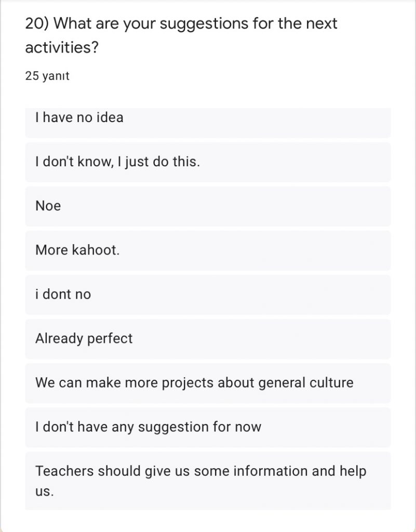Viewport: 416px width, 532px height.
Task: Click the word "activities?" in the question
Action: (62, 48)
